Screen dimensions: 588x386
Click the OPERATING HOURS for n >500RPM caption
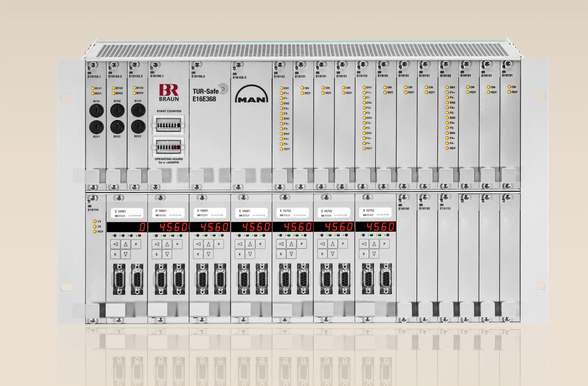coord(168,161)
